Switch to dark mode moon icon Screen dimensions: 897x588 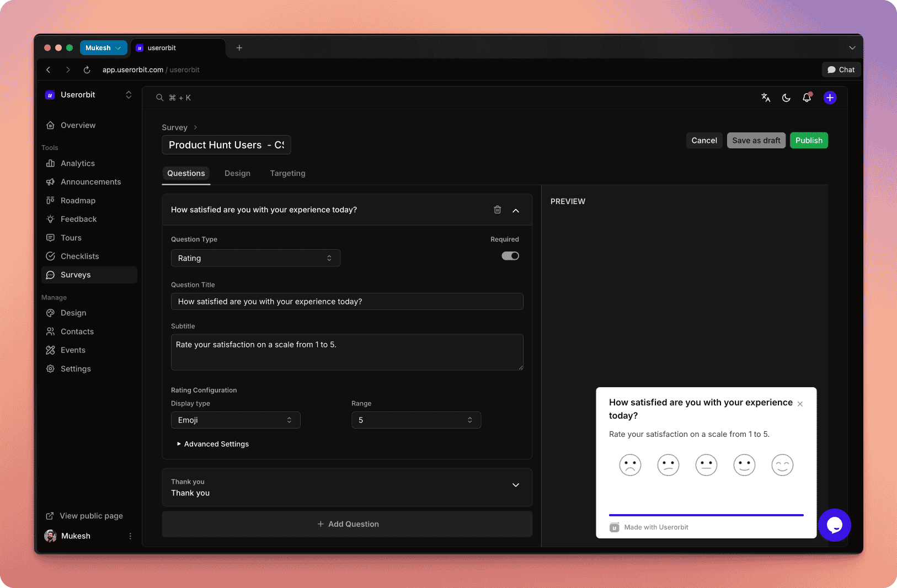point(786,98)
